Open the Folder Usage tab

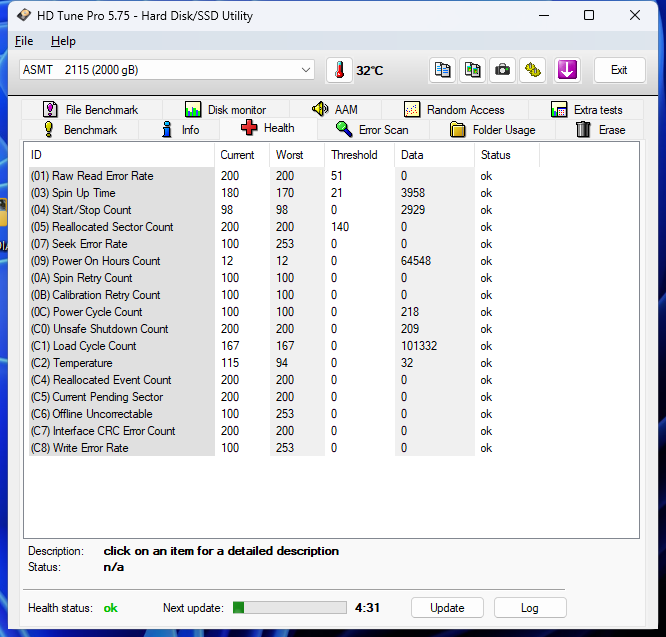click(492, 130)
